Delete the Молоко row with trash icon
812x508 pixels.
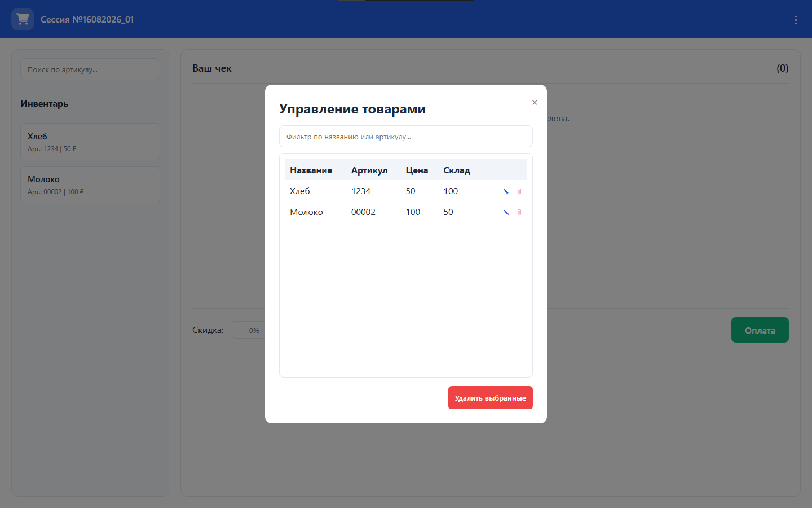click(x=519, y=212)
